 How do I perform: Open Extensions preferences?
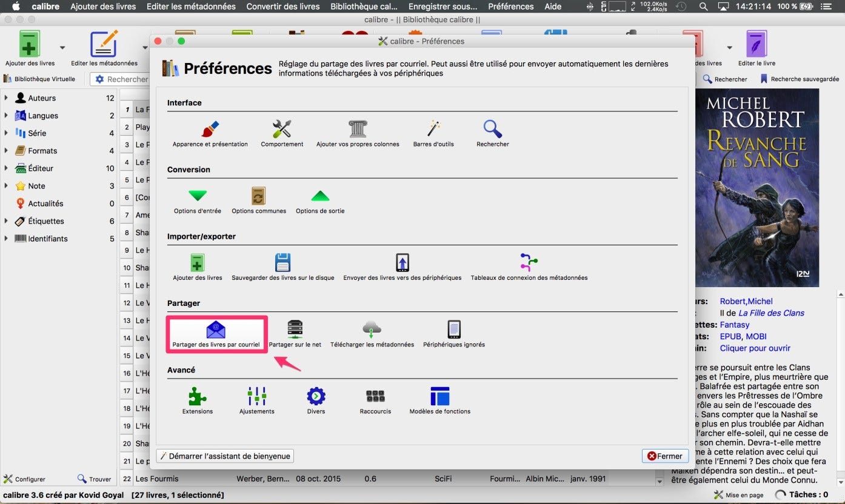point(198,400)
